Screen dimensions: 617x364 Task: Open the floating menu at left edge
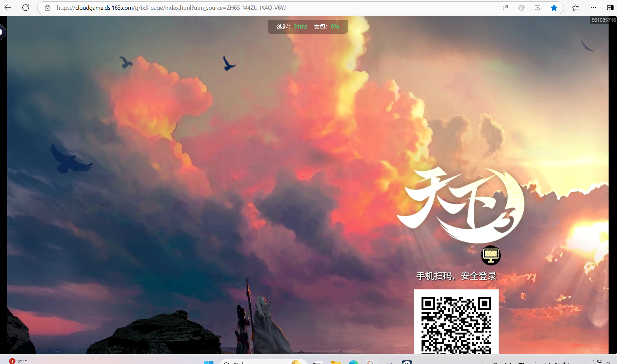[x=2, y=32]
